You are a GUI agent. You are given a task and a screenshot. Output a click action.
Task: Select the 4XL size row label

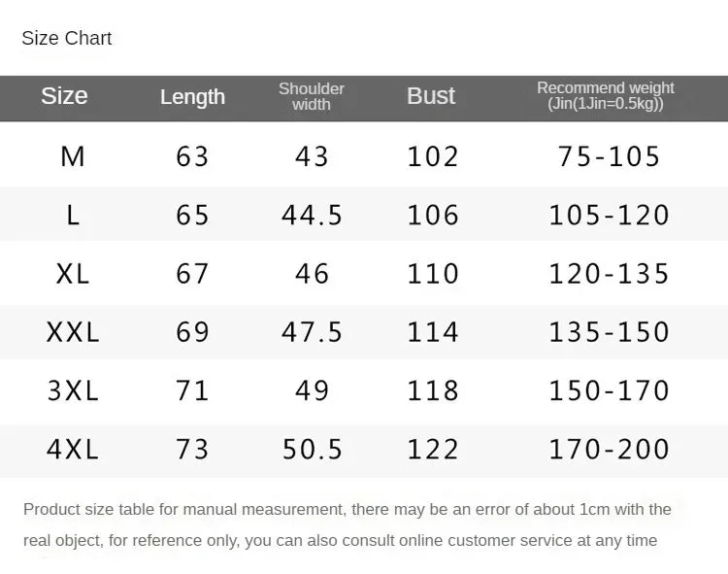[x=73, y=450]
